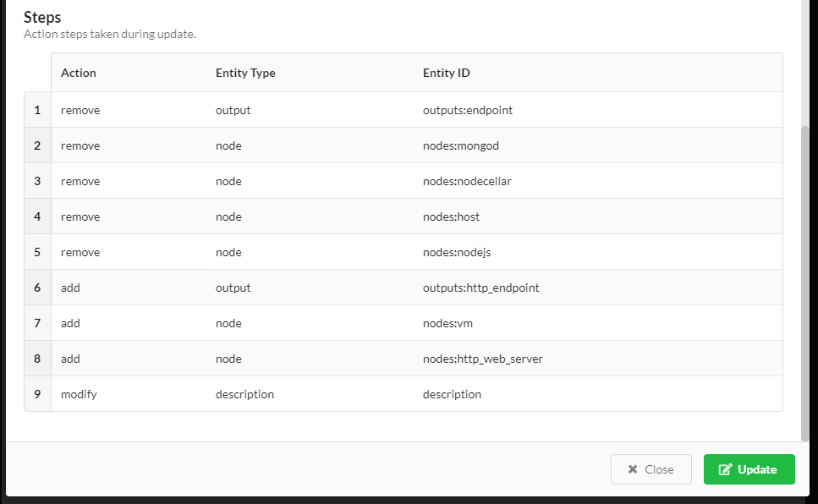Click the Close button

click(651, 469)
